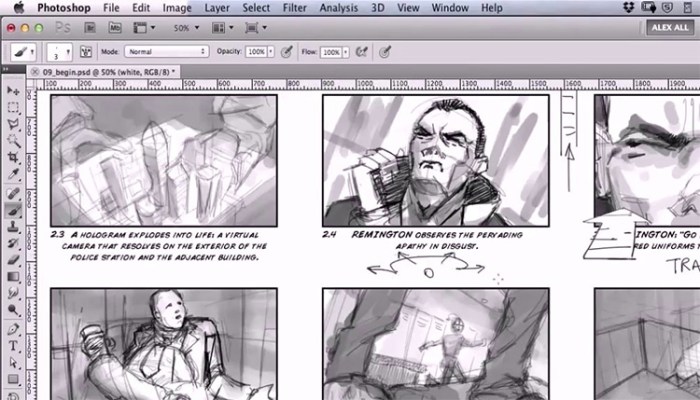Open the 3D menu
700x400 pixels.
pyautogui.click(x=378, y=8)
